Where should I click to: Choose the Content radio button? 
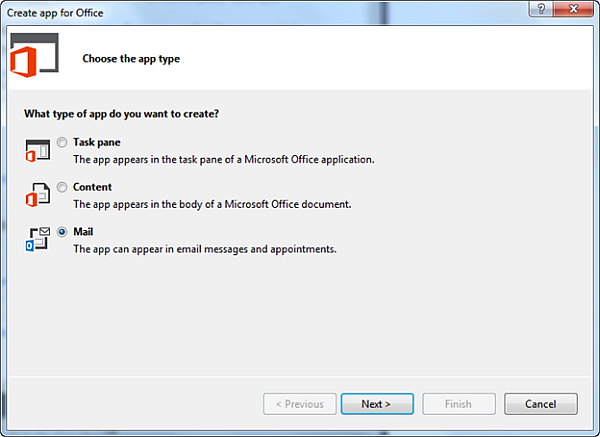pyautogui.click(x=63, y=187)
